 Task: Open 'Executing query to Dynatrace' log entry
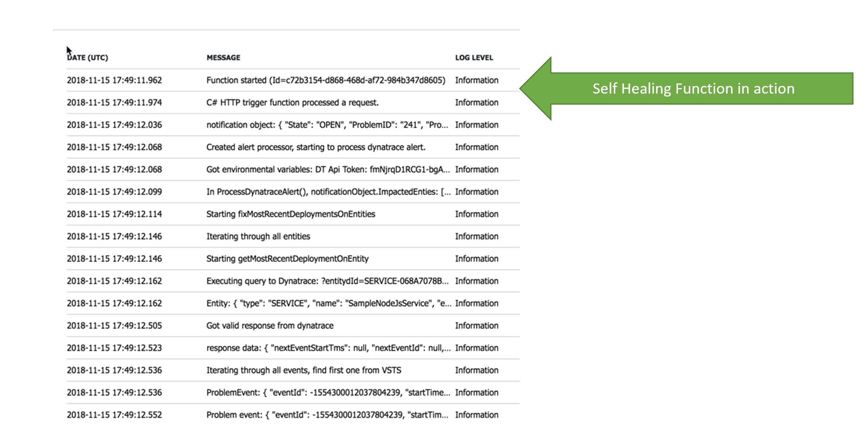pyautogui.click(x=327, y=281)
